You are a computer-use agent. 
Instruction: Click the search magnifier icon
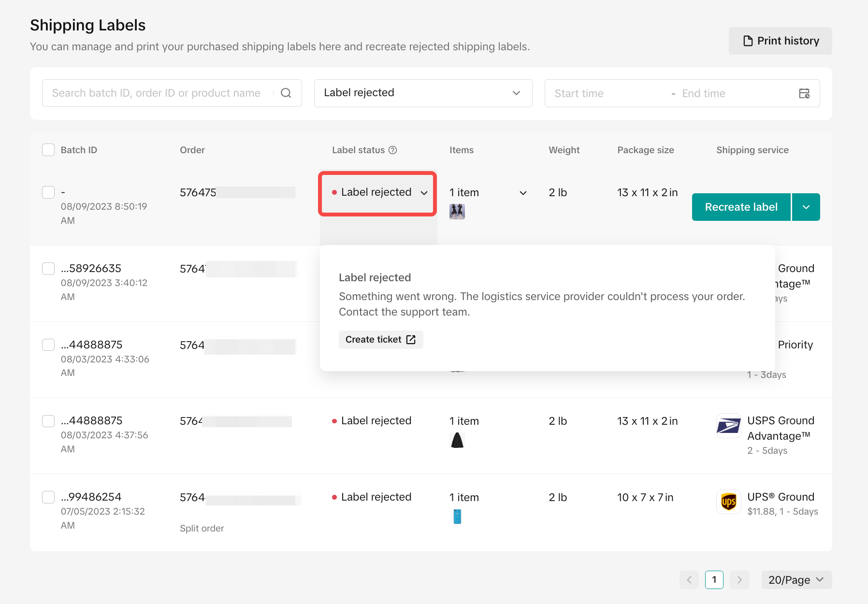click(x=286, y=93)
